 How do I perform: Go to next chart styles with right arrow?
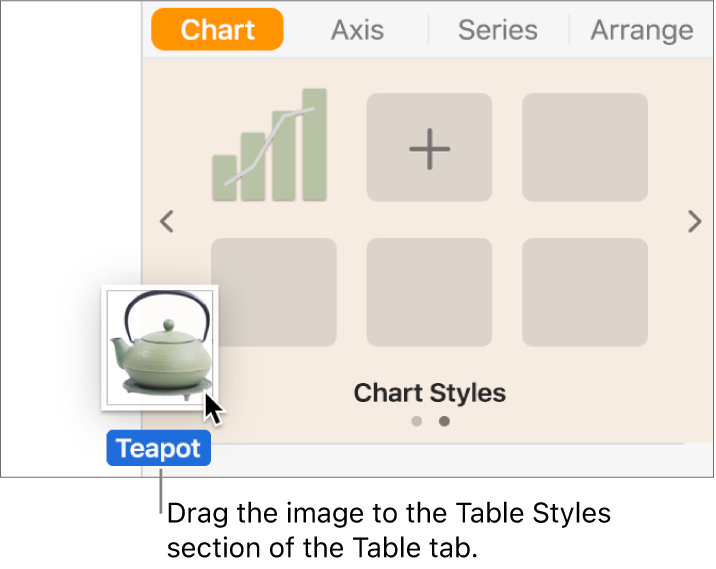(694, 221)
